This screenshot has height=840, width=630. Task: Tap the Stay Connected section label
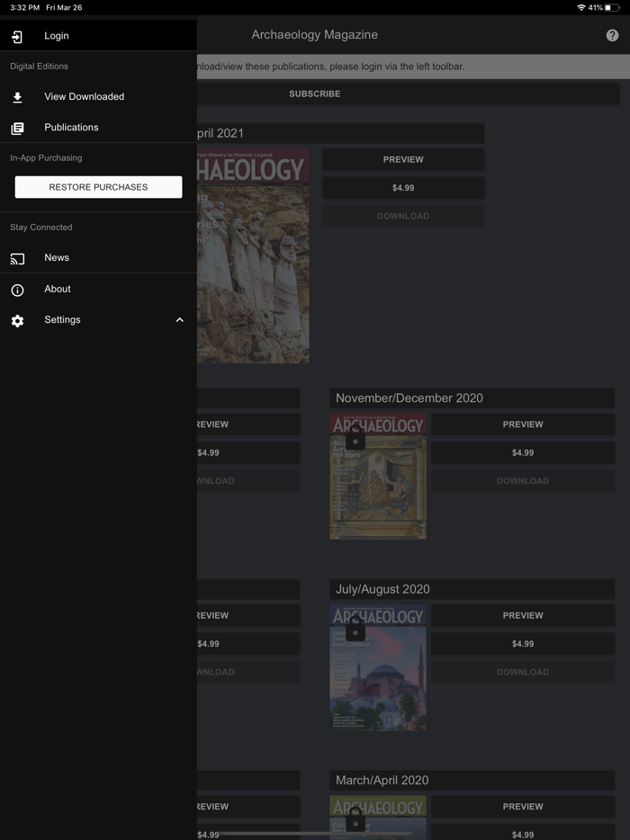pos(41,228)
